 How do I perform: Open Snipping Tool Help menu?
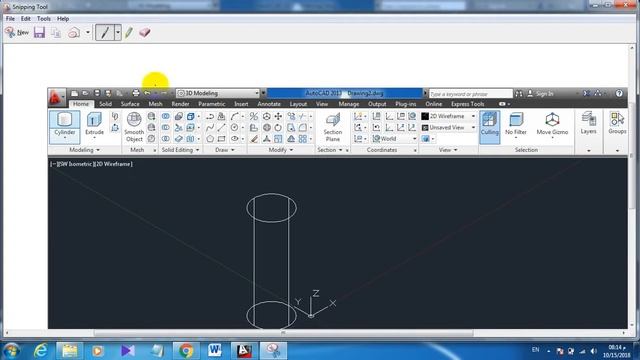[x=63, y=19]
